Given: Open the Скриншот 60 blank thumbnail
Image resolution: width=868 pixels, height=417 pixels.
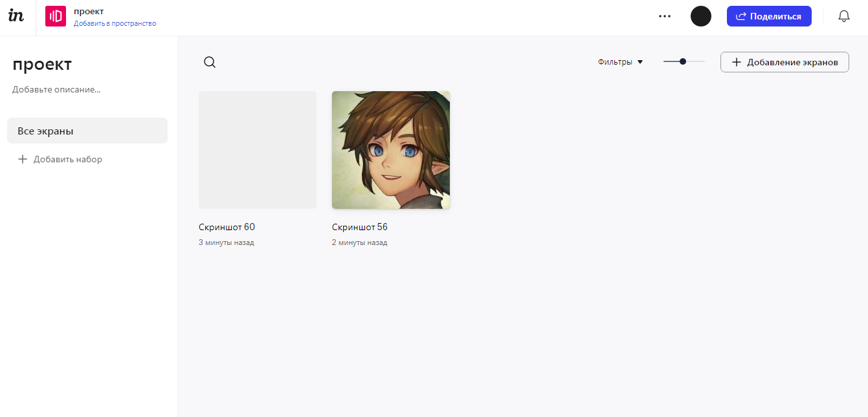Looking at the screenshot, I should pos(258,150).
